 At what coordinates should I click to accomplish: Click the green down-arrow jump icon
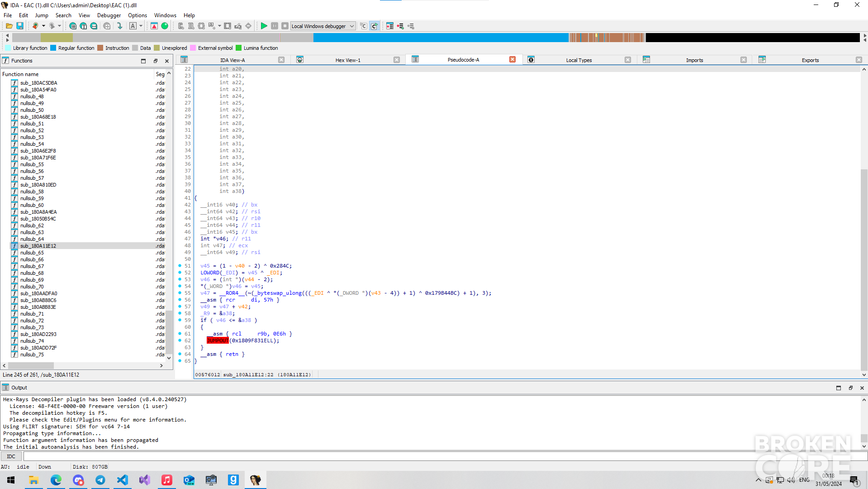119,26
